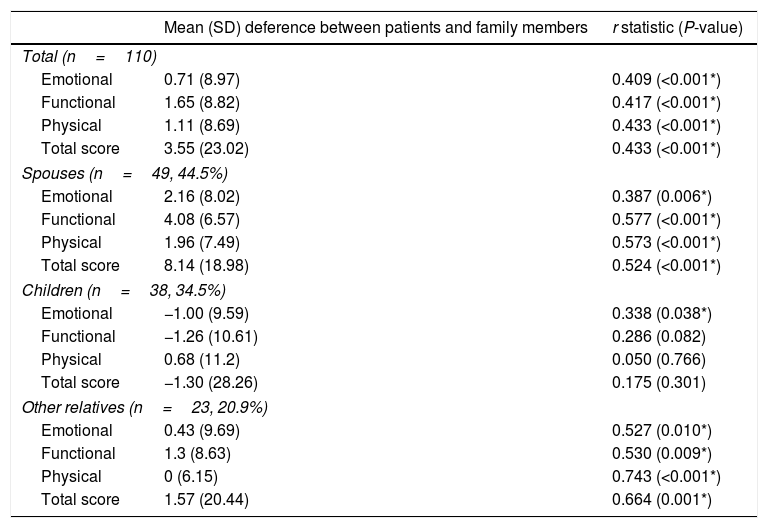
Task: Click the r value 0.743 (<0.001*)
Action: (665, 477)
